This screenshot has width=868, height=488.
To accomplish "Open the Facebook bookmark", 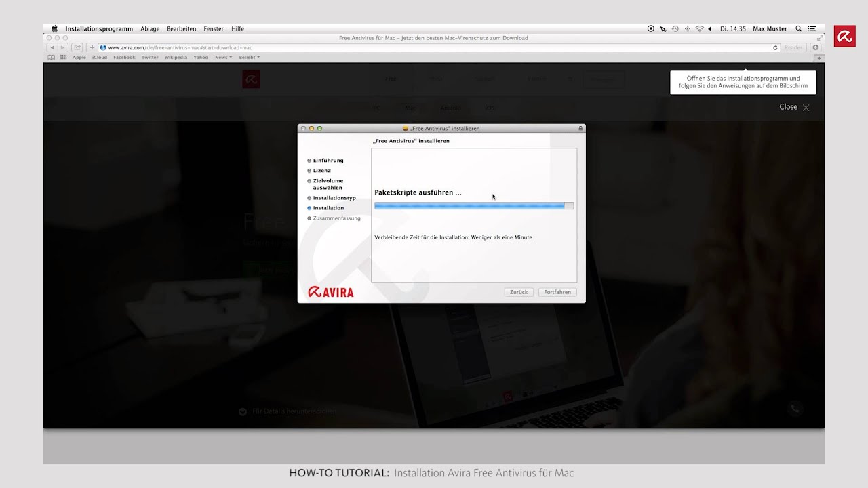I will pos(124,58).
